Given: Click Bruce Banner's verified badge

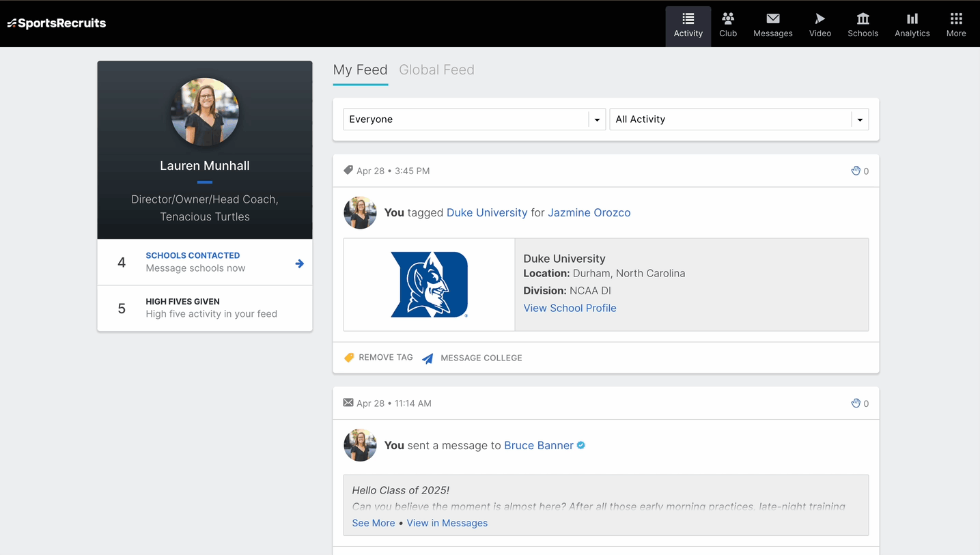Looking at the screenshot, I should (581, 445).
